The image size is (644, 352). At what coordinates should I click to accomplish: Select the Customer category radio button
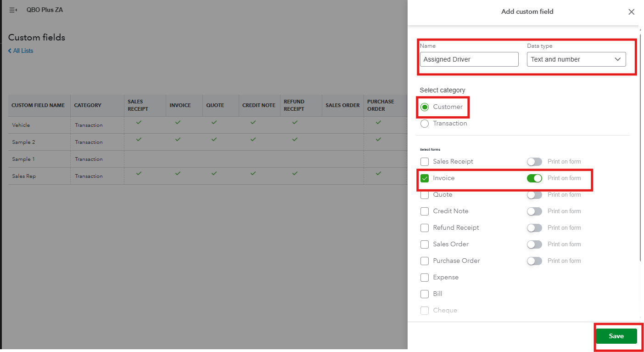[x=425, y=107]
